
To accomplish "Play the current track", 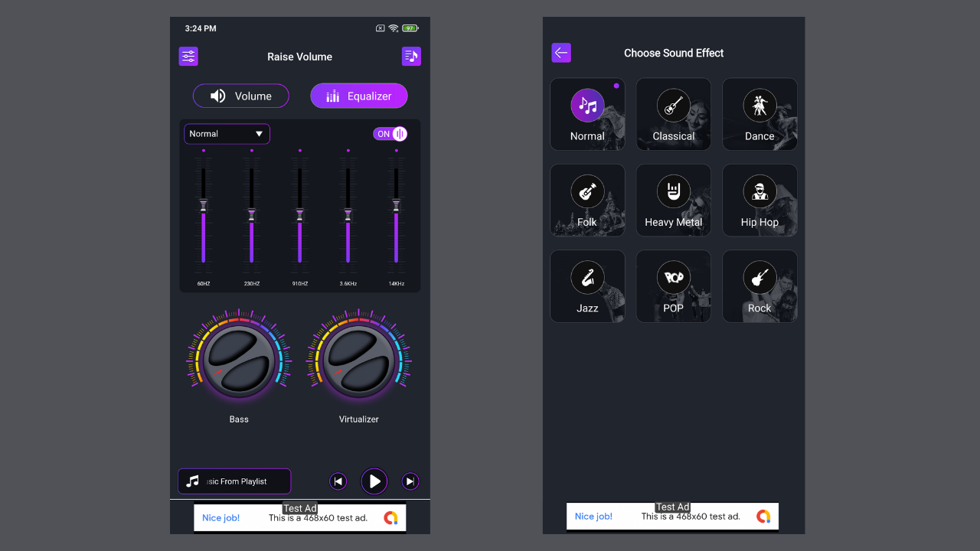I will [x=374, y=481].
